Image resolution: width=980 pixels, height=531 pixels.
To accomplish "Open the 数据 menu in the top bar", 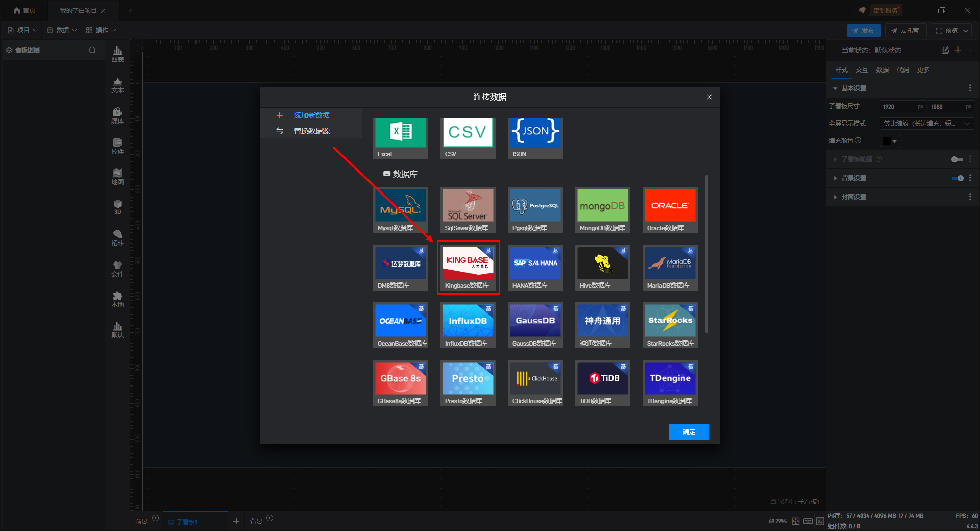I will click(62, 30).
